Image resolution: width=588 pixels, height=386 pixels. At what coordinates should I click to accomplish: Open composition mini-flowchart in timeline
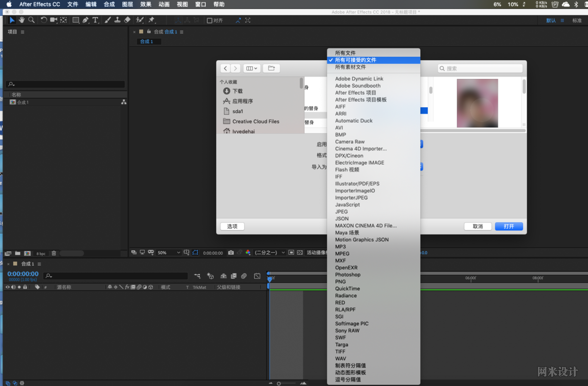pyautogui.click(x=197, y=276)
